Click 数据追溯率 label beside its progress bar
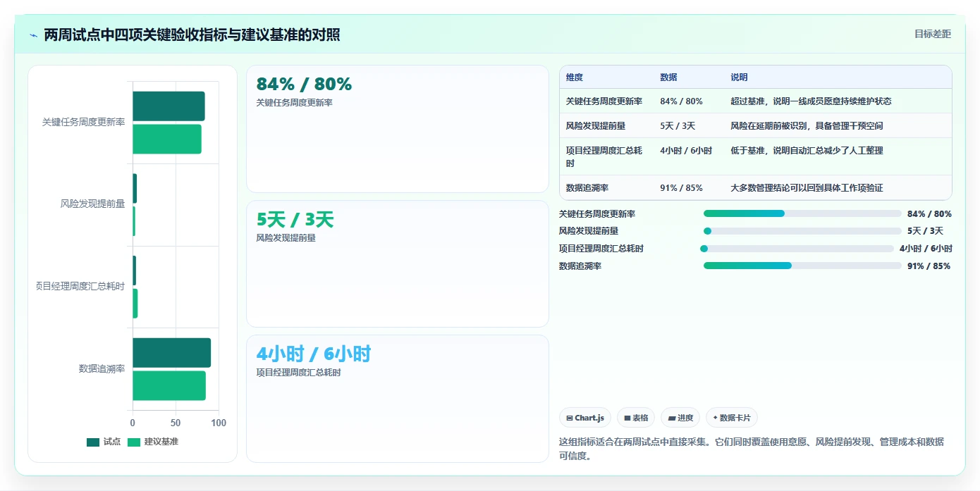 [x=580, y=266]
